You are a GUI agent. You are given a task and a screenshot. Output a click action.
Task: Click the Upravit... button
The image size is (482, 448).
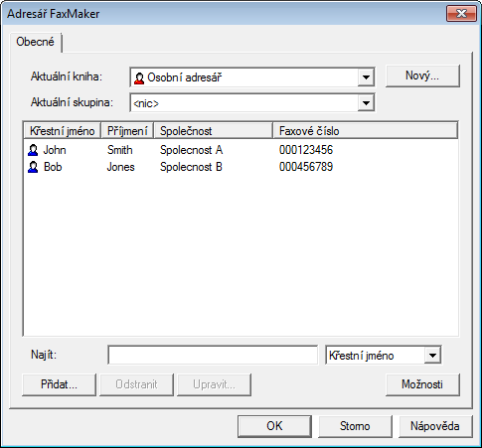[214, 384]
